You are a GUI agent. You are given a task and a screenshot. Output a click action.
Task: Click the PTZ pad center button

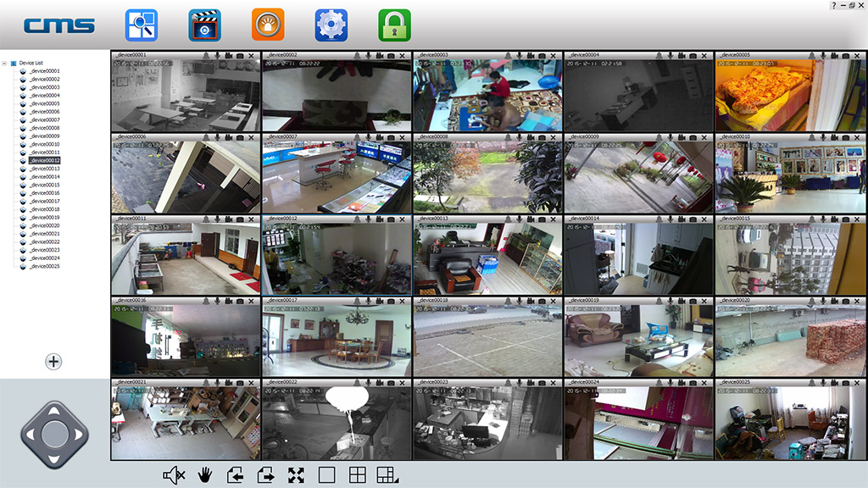pyautogui.click(x=54, y=435)
